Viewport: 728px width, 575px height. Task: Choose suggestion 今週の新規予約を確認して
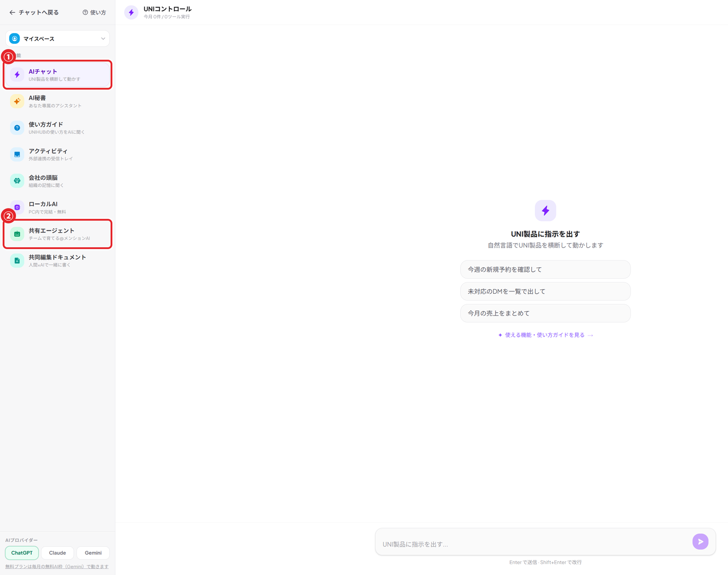click(x=545, y=270)
